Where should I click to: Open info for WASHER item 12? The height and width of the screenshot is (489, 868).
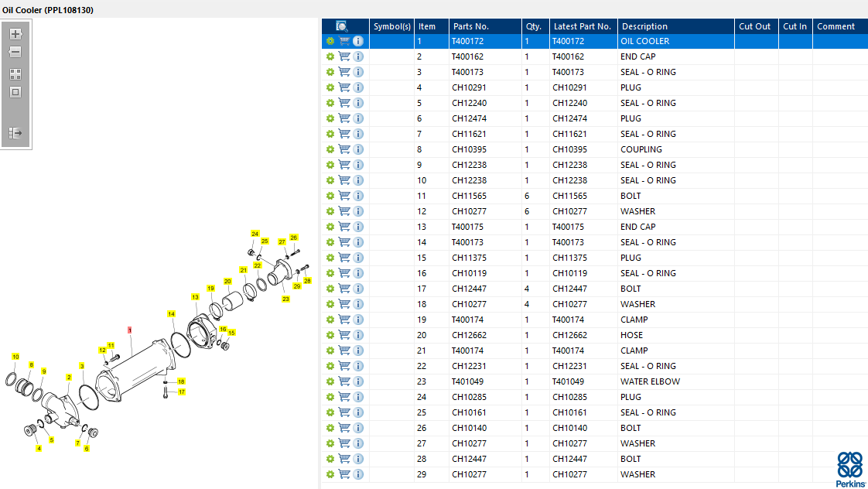[x=358, y=211]
